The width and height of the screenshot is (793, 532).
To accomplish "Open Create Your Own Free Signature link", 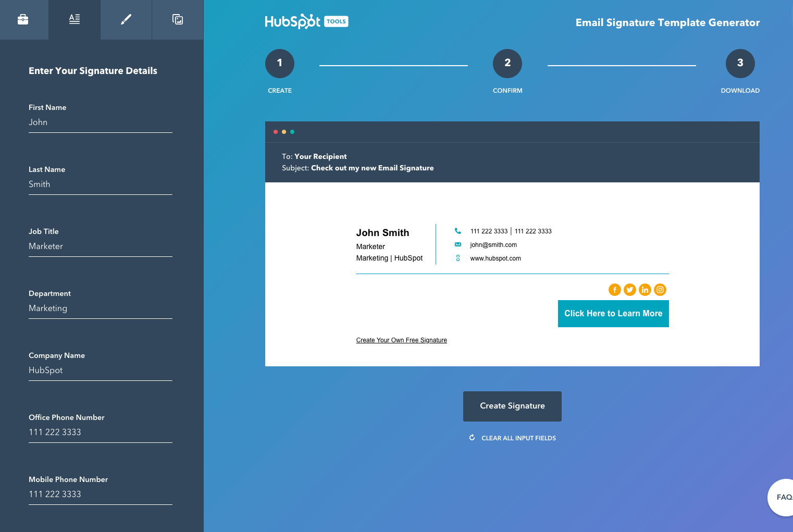I will (401, 340).
